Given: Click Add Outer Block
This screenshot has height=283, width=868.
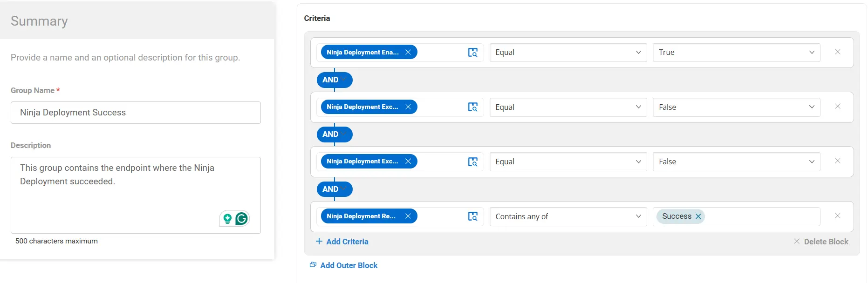Looking at the screenshot, I should [344, 265].
